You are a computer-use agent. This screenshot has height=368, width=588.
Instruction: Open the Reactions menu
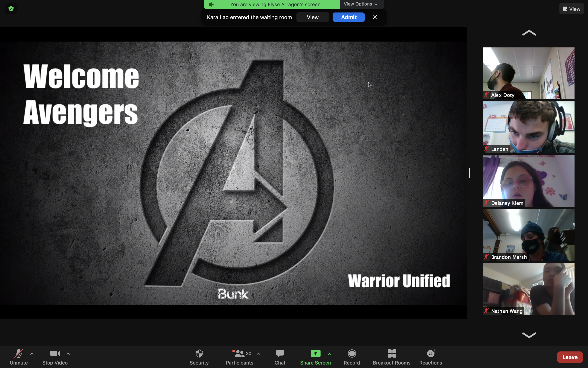pyautogui.click(x=431, y=357)
